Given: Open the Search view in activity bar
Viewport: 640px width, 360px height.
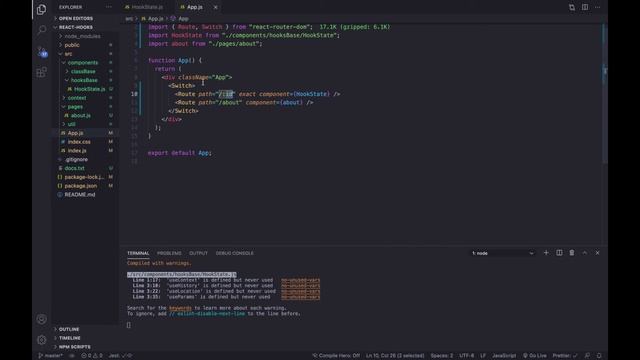Looking at the screenshot, I should click(x=42, y=30).
